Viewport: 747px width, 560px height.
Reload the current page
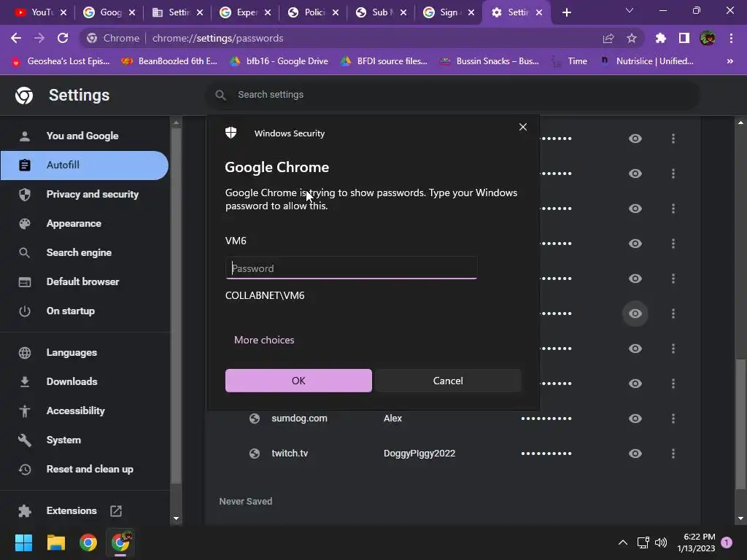click(x=63, y=38)
